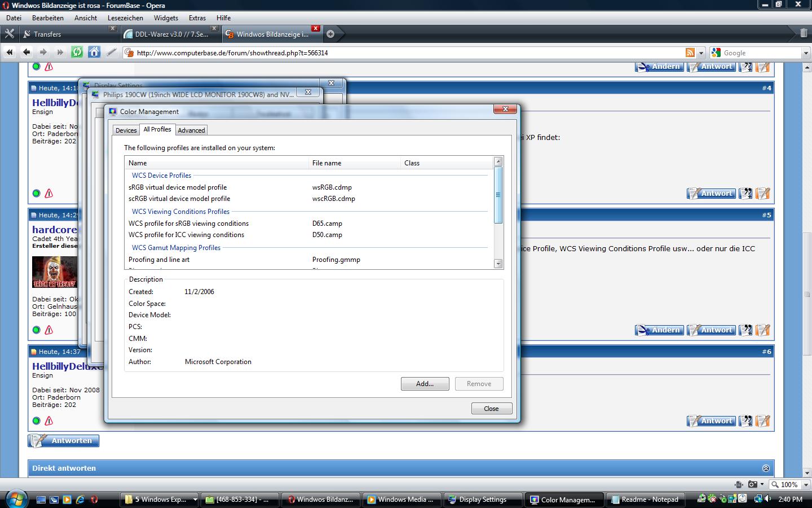Switch to Readme - Notepad in taskbar
The width and height of the screenshot is (812, 508).
646,500
